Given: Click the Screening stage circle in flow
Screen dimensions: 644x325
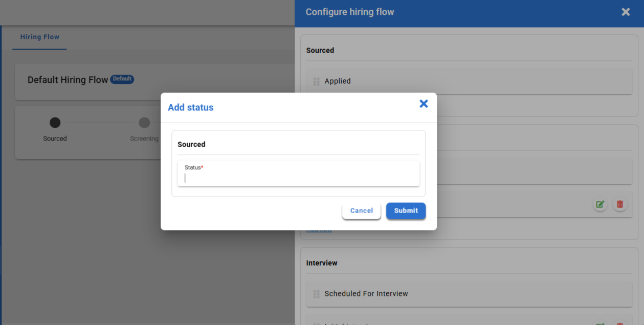Looking at the screenshot, I should point(144,123).
